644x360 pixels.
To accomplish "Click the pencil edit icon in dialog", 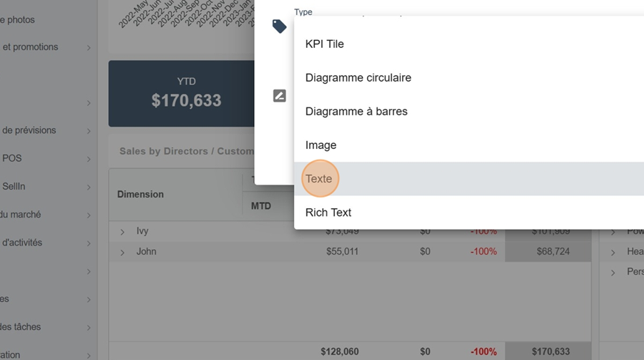I will [280, 96].
